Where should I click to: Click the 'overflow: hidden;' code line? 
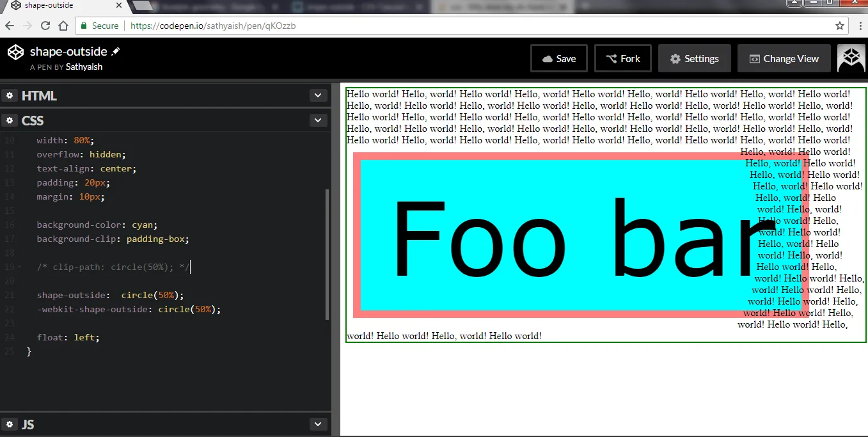coord(81,154)
